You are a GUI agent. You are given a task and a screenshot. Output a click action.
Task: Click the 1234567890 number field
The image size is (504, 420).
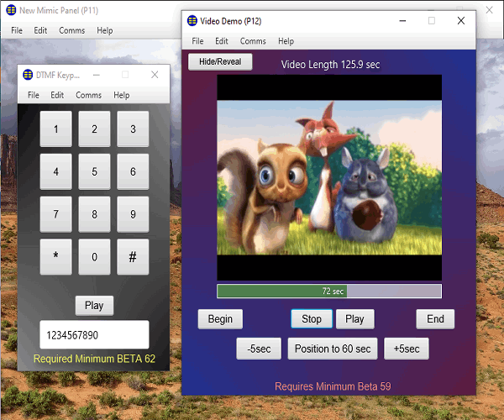pyautogui.click(x=94, y=334)
